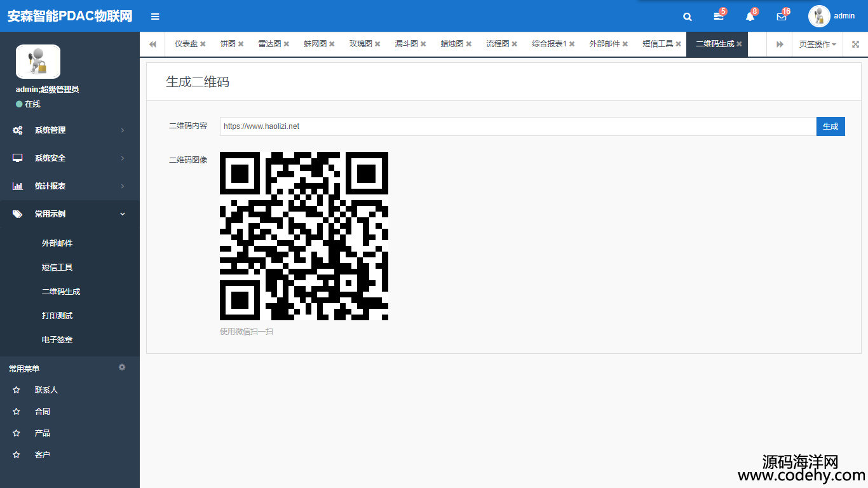Open mail envelope icon with badge 16
The image size is (868, 488).
click(782, 16)
